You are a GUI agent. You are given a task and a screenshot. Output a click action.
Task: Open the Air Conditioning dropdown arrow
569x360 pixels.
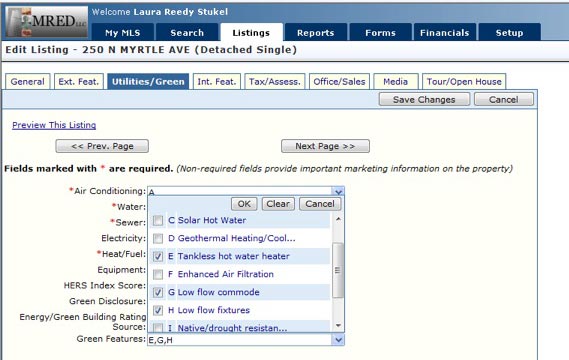coord(338,191)
